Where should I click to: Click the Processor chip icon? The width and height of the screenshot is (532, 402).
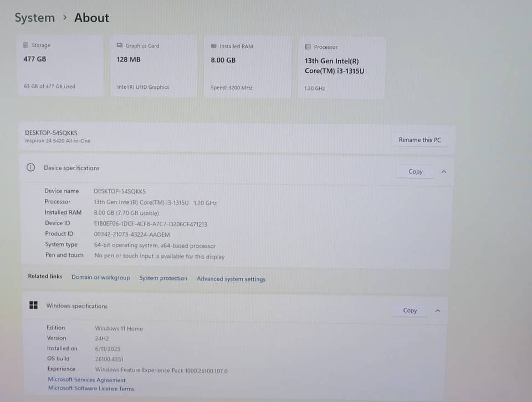(308, 47)
